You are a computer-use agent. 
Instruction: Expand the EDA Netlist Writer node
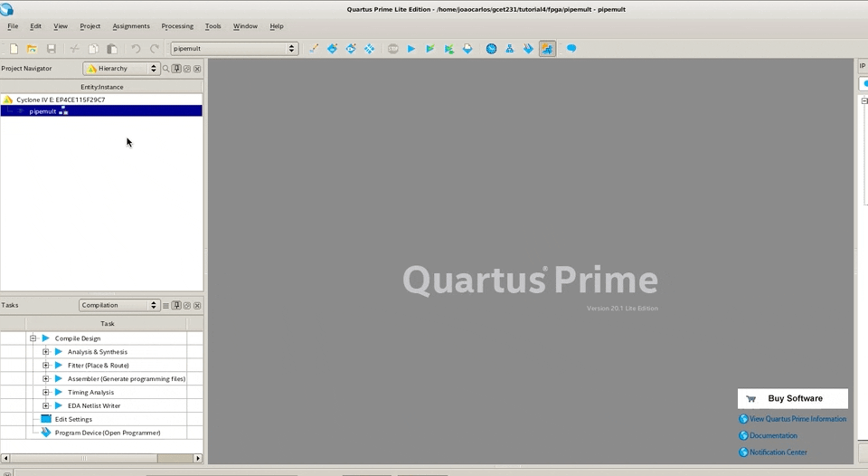tap(46, 405)
